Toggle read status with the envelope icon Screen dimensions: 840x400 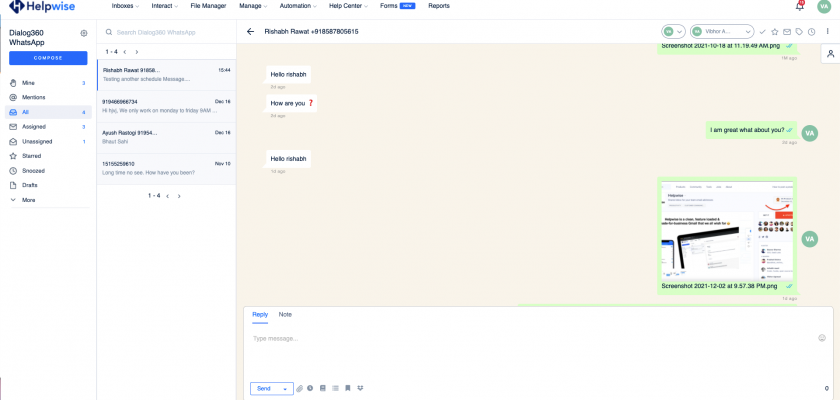click(x=786, y=32)
